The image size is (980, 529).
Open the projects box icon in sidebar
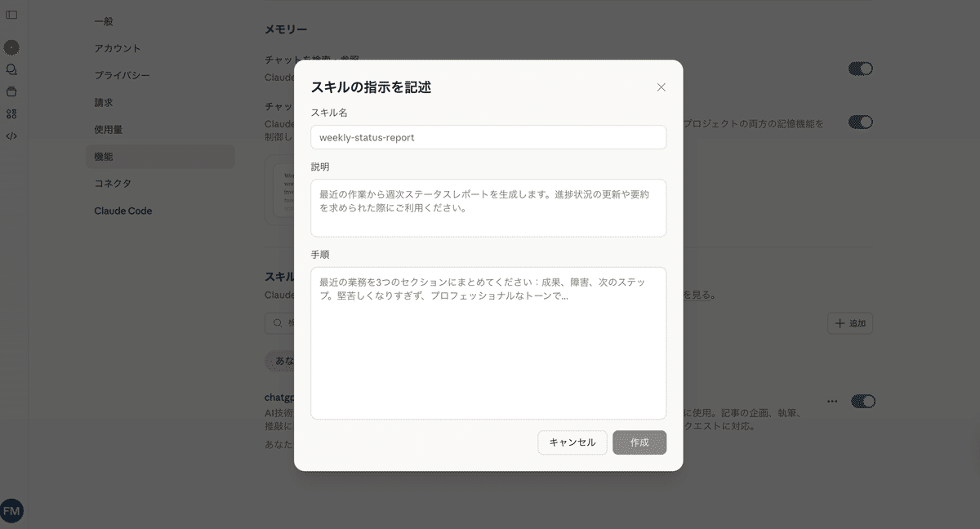(x=11, y=91)
